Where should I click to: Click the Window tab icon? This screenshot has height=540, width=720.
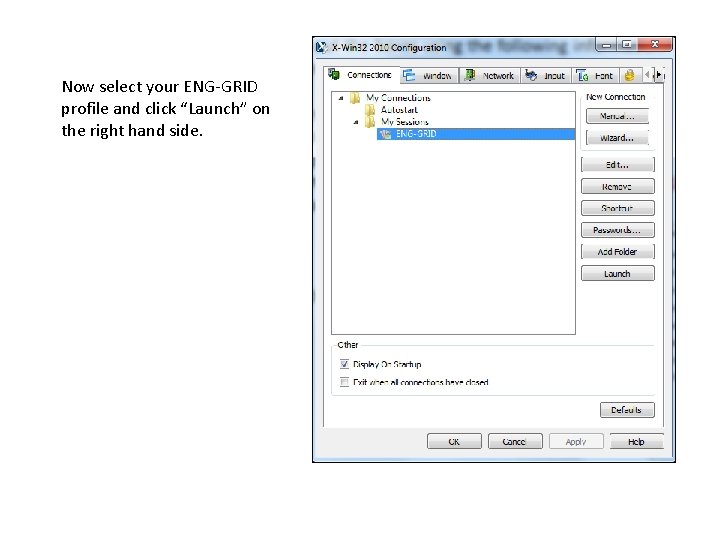coord(409,75)
